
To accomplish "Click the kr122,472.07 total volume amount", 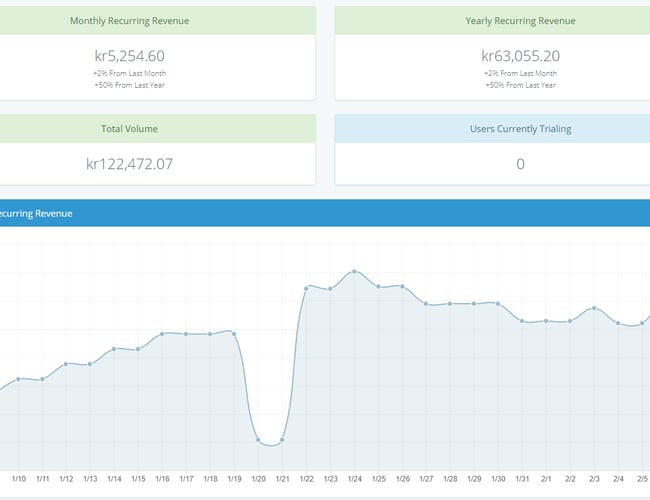I will 129,163.
